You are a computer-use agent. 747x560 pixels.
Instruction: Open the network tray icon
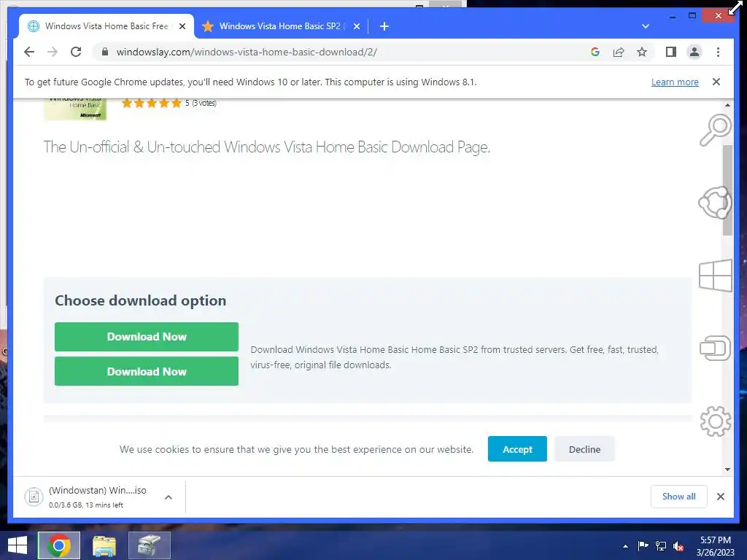click(661, 545)
